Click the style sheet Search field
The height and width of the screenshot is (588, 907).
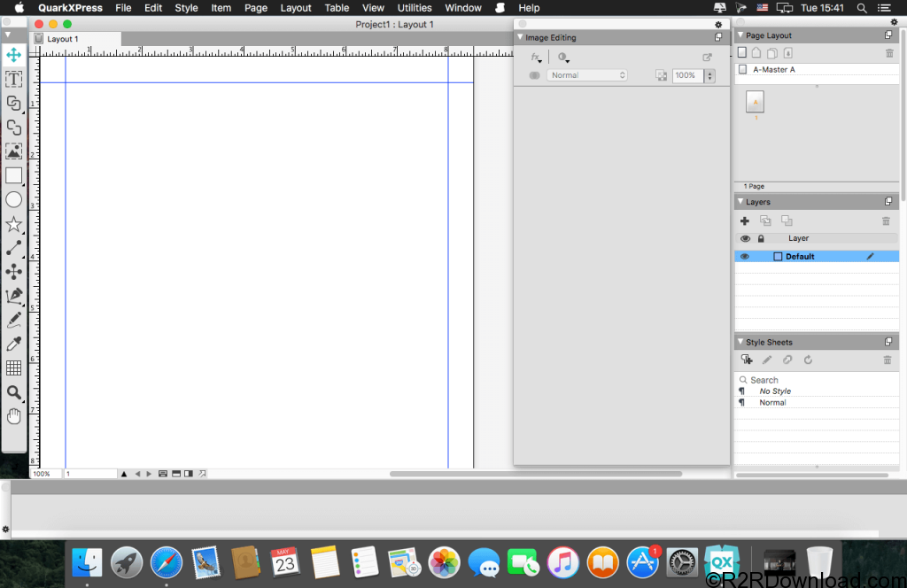click(817, 380)
